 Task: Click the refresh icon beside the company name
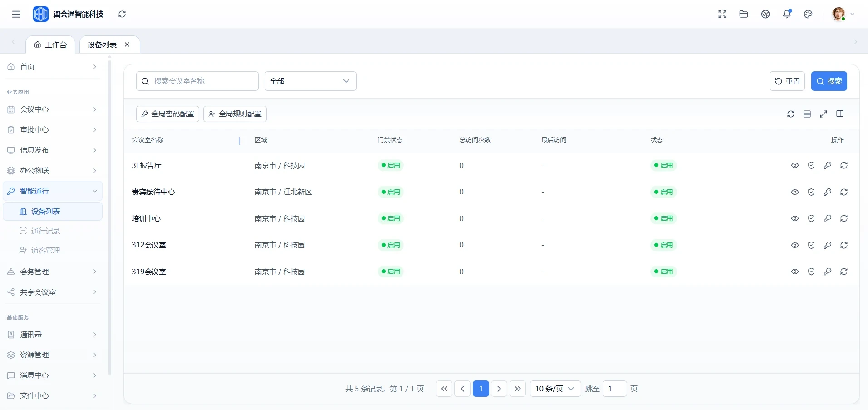click(122, 14)
